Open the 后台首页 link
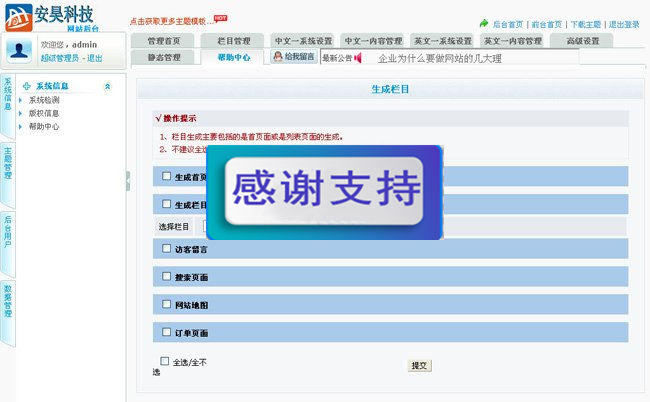The height and width of the screenshot is (402, 650). [x=508, y=24]
